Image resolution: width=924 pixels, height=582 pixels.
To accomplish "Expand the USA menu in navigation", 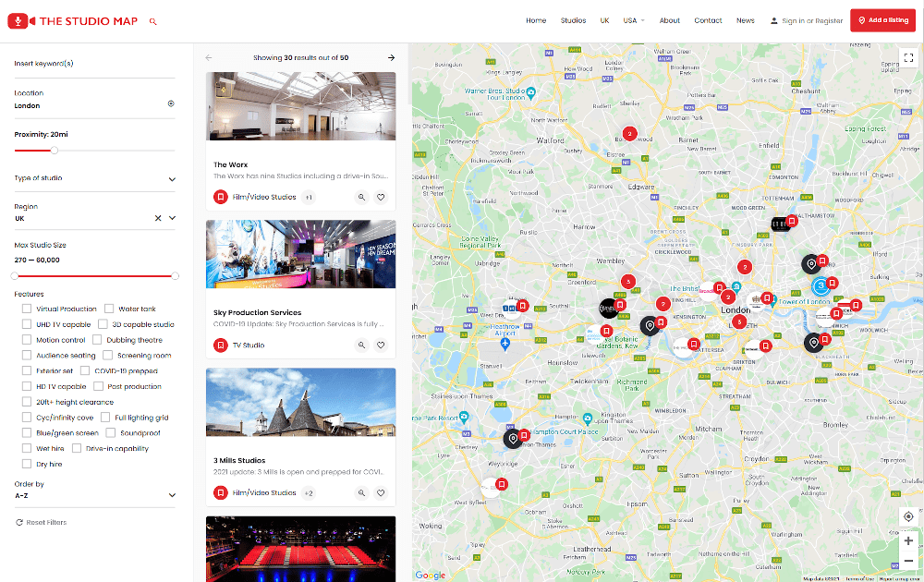I will pyautogui.click(x=634, y=20).
